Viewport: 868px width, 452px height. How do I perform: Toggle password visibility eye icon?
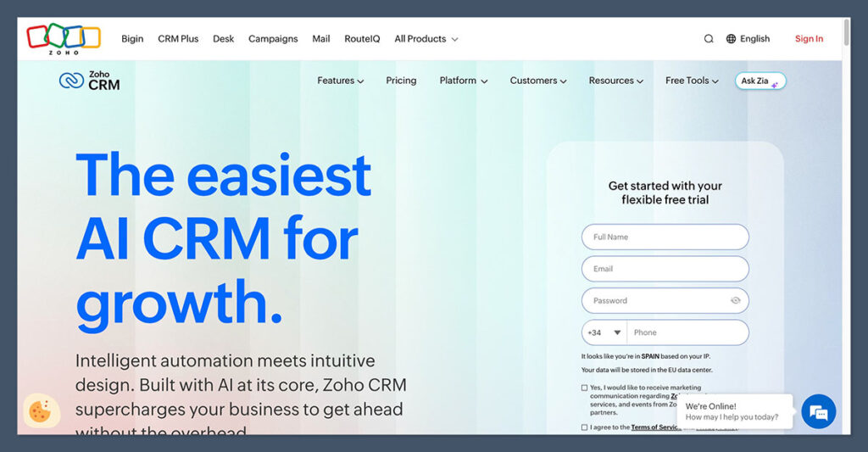tap(735, 300)
